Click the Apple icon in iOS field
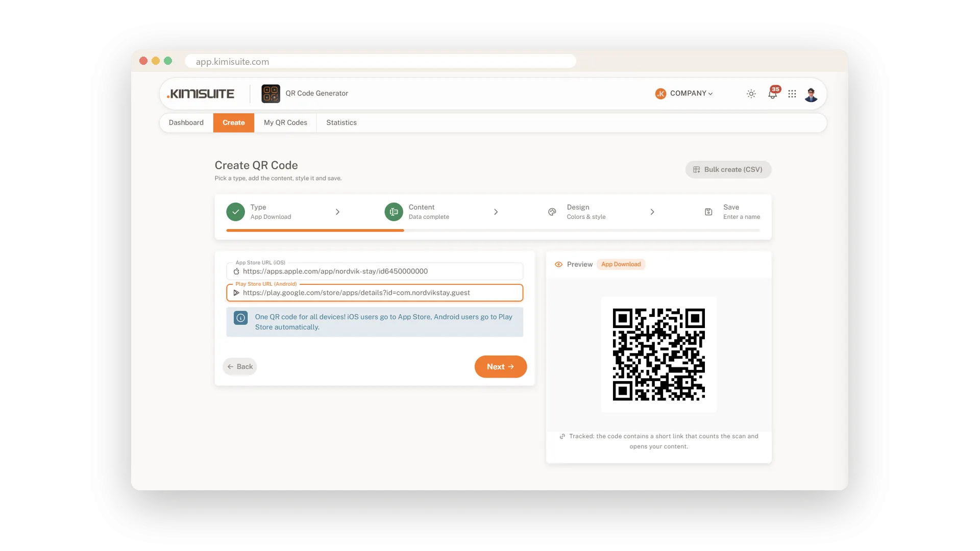Image resolution: width=980 pixels, height=551 pixels. (236, 271)
